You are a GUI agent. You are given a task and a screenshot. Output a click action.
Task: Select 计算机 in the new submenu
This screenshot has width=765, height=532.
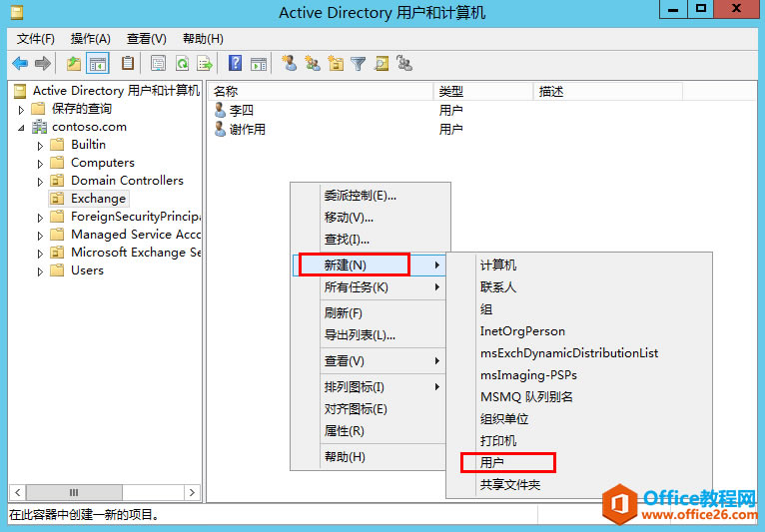click(579, 265)
